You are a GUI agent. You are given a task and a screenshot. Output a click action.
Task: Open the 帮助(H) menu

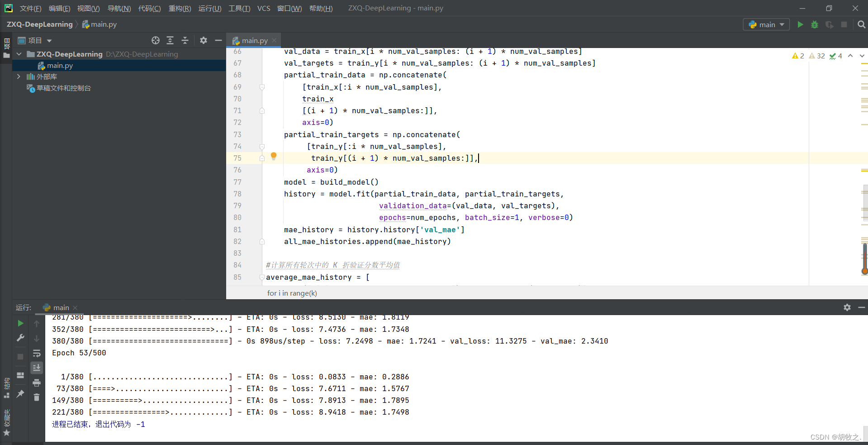pos(321,8)
